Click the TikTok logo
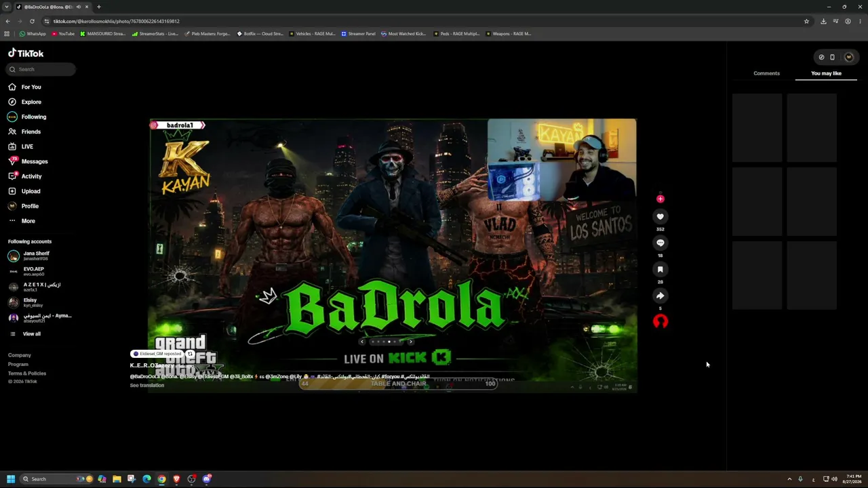 coord(26,53)
